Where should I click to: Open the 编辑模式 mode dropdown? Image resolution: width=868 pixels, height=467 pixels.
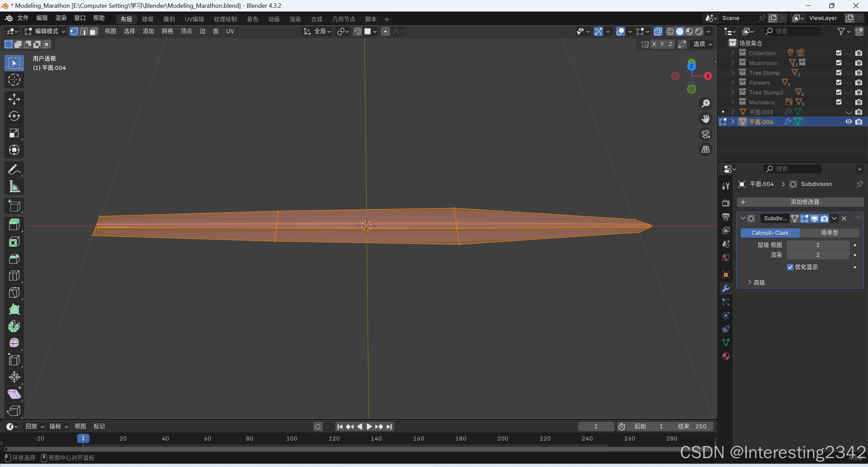point(45,31)
